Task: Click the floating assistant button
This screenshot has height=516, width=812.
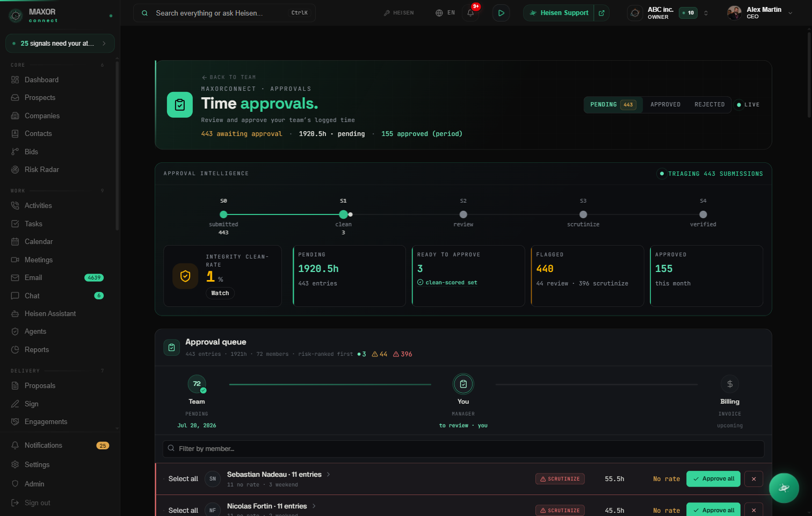Action: [x=784, y=488]
